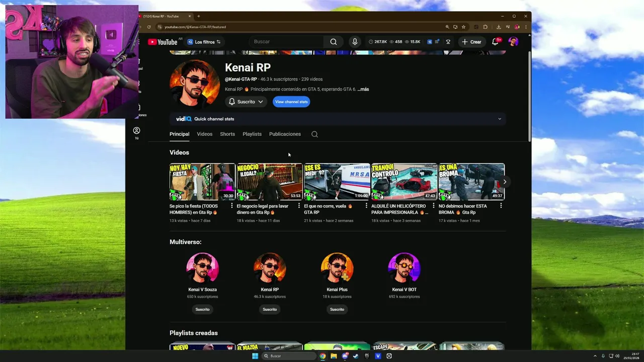Switch to the Publicaciones tab
Screen dimensions: 644x362
(285, 134)
